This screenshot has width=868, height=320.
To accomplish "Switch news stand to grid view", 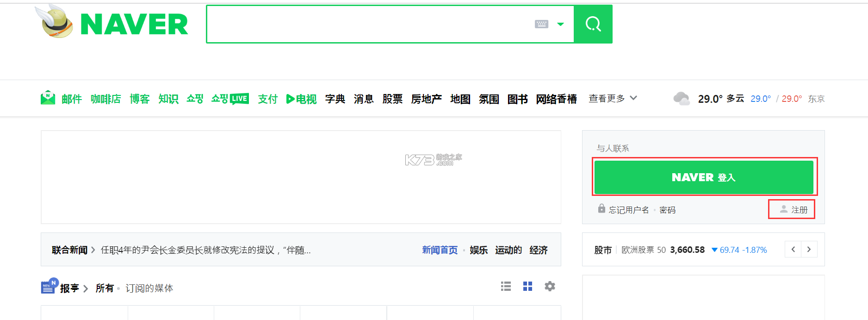I will 527,287.
